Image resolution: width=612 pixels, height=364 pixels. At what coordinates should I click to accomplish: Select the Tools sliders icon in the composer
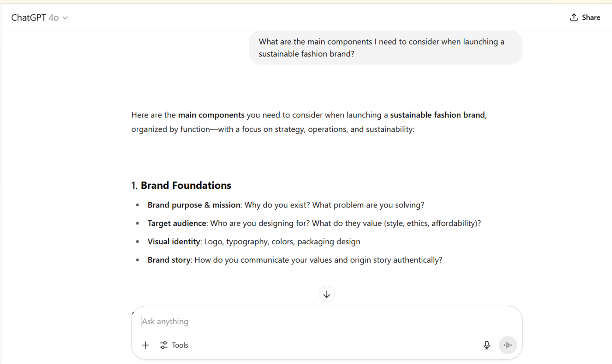pos(164,345)
